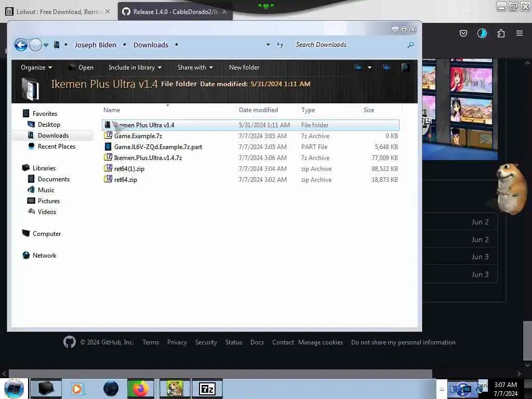This screenshot has height=399, width=532.
Task: Click the .part file icon
Action: pos(108,147)
